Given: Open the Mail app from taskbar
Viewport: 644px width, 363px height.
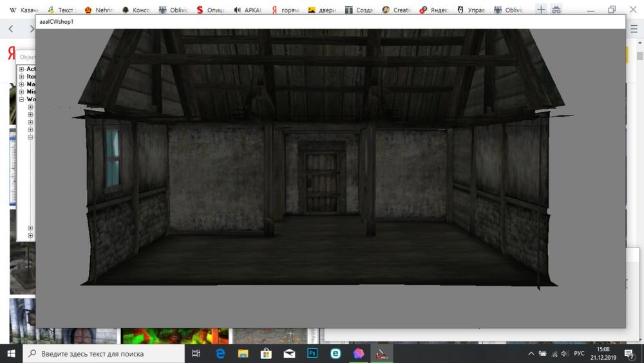Looking at the screenshot, I should point(289,353).
